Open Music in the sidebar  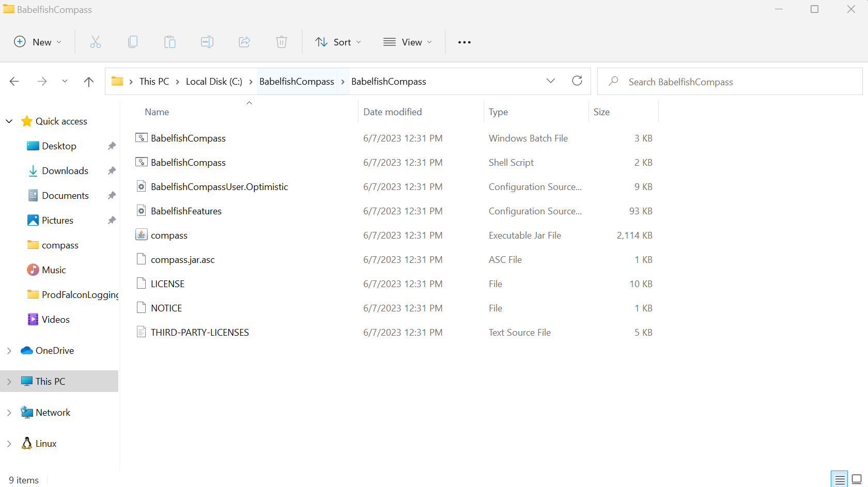pos(54,270)
